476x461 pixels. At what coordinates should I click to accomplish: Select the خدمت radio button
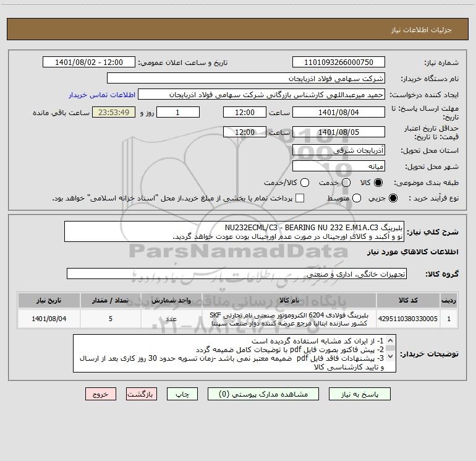346,183
